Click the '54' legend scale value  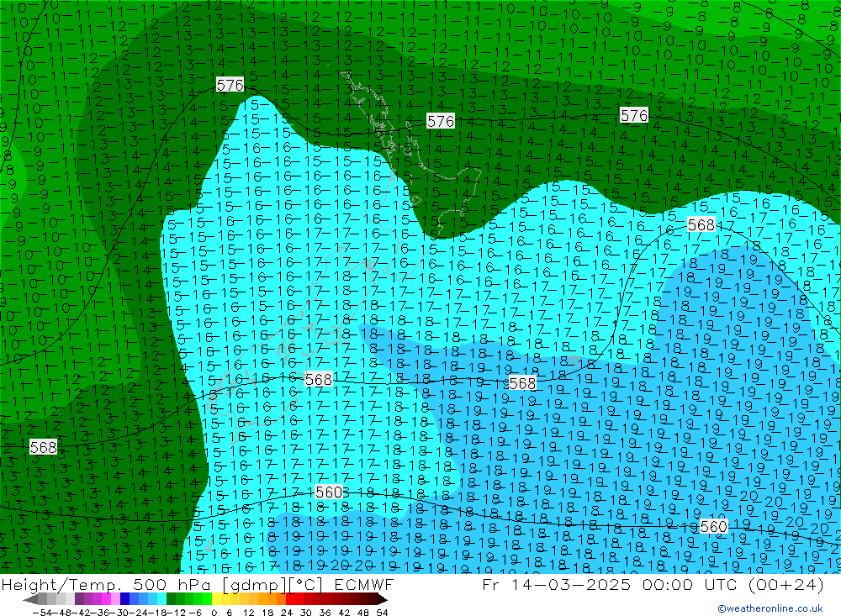click(x=382, y=613)
